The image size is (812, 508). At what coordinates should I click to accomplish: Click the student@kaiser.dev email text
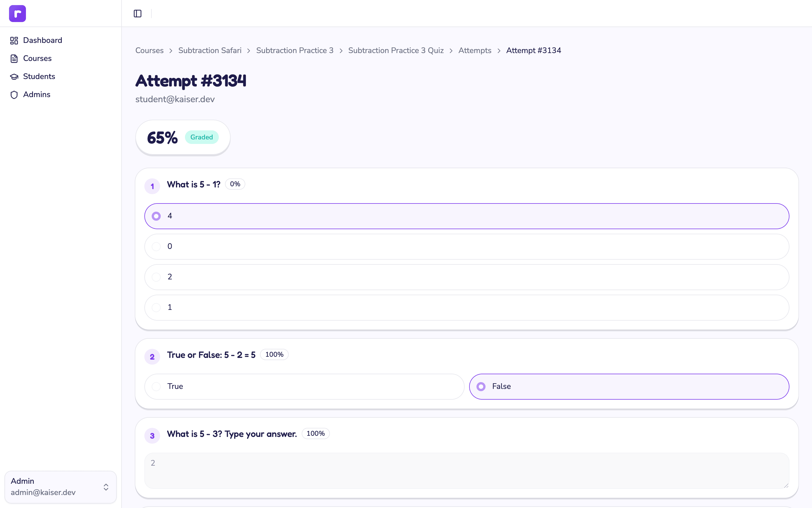(x=175, y=99)
